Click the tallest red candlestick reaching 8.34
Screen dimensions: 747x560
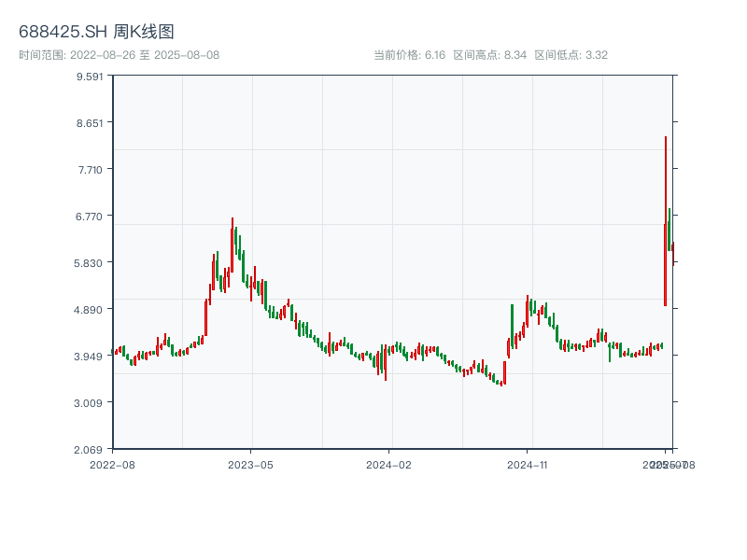pyautogui.click(x=666, y=221)
